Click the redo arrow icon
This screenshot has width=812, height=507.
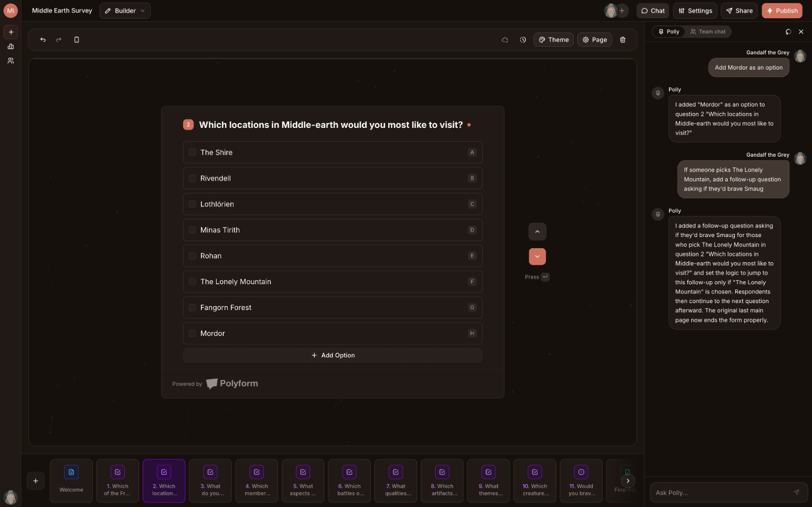pyautogui.click(x=59, y=40)
